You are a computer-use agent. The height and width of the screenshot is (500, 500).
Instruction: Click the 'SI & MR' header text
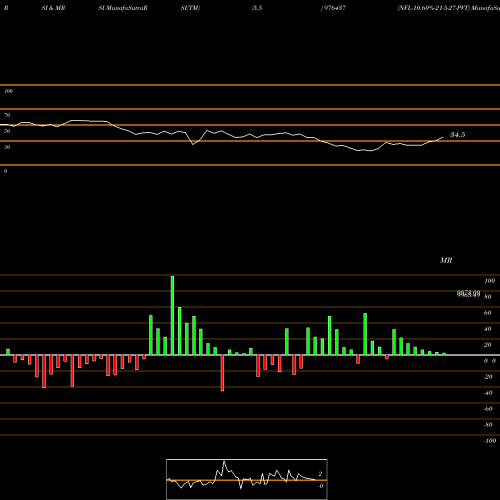[x=53, y=8]
